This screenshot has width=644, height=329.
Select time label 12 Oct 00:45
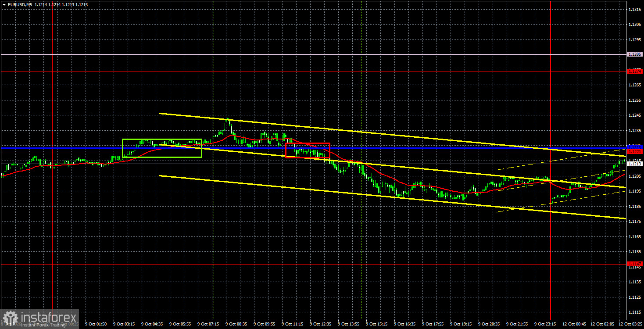(x=573, y=324)
